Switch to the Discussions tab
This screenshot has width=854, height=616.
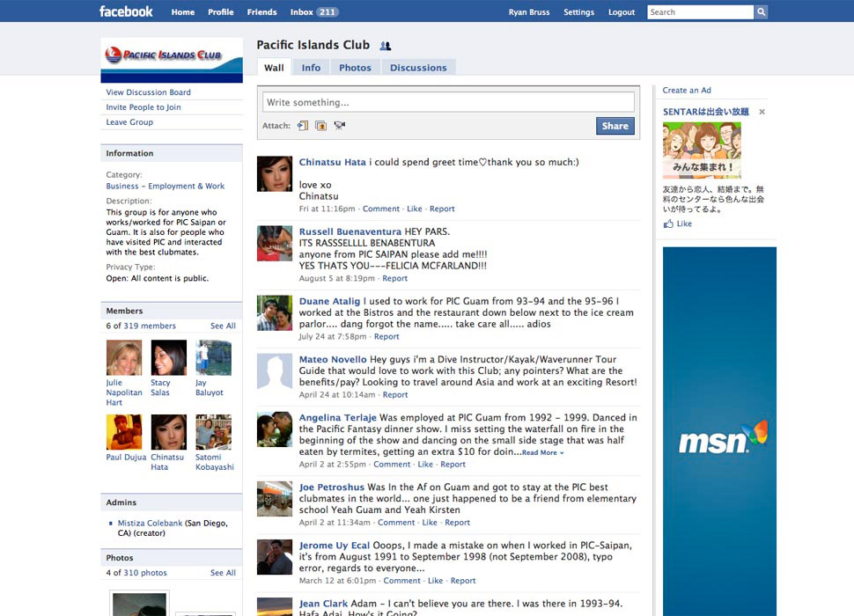tap(418, 68)
